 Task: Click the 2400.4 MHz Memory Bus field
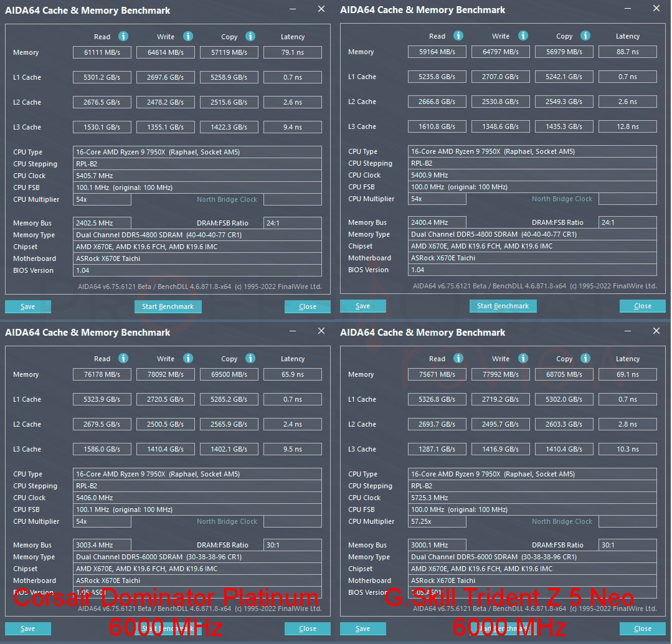(x=437, y=222)
